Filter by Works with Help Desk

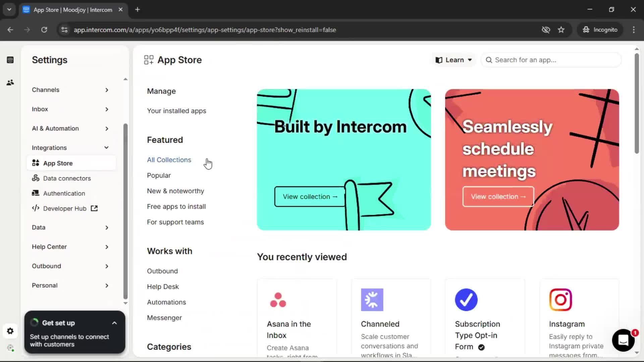(x=163, y=287)
